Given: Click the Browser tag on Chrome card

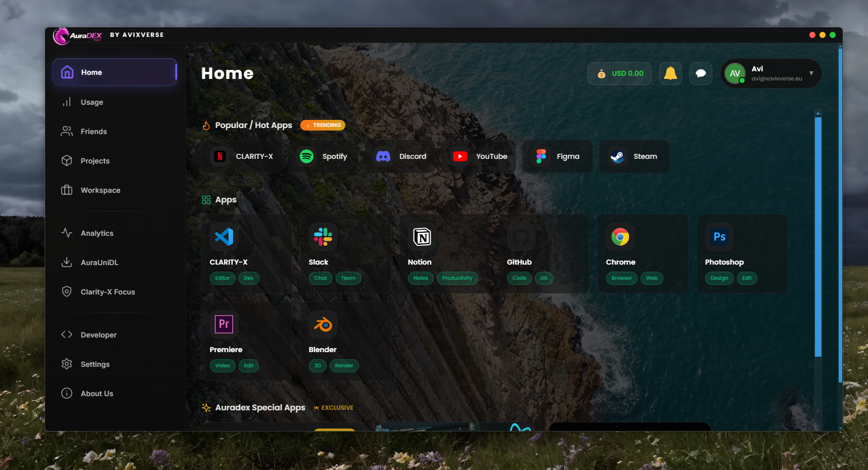Looking at the screenshot, I should 622,278.
